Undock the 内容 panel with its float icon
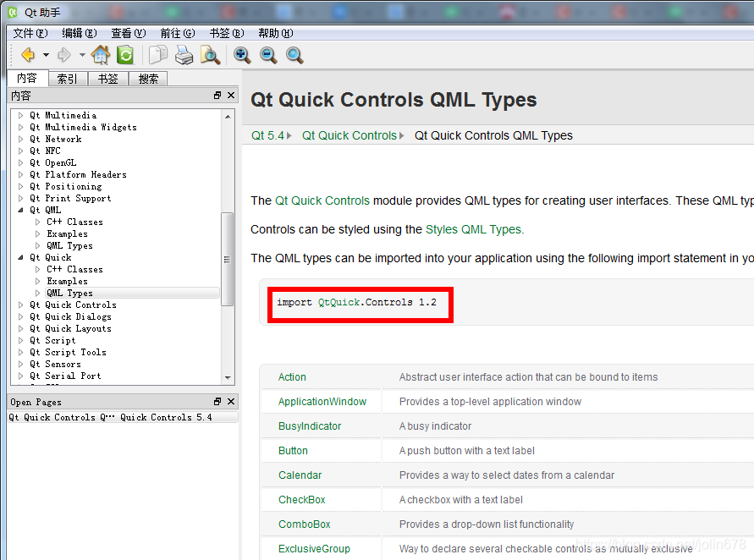The width and height of the screenshot is (754, 560). coord(217,96)
